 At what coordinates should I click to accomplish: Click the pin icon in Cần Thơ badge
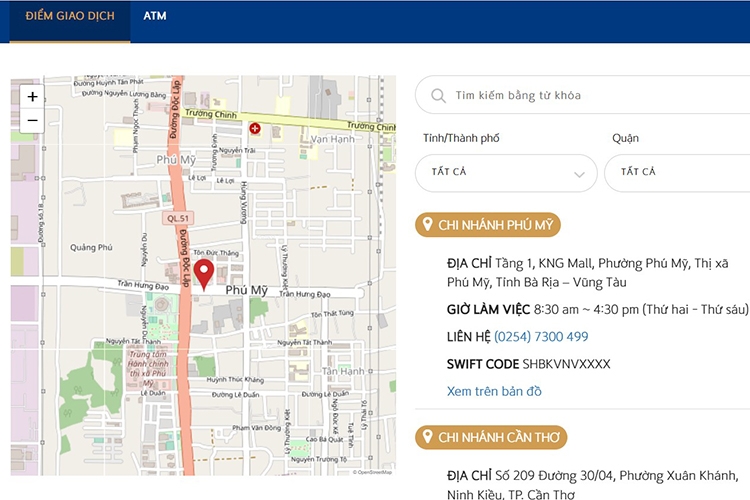pyautogui.click(x=428, y=436)
